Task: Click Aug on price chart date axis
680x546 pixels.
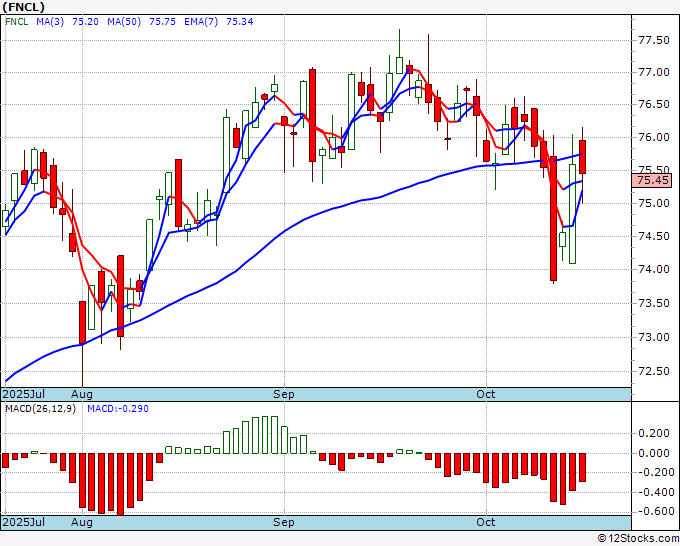Action: [x=82, y=395]
